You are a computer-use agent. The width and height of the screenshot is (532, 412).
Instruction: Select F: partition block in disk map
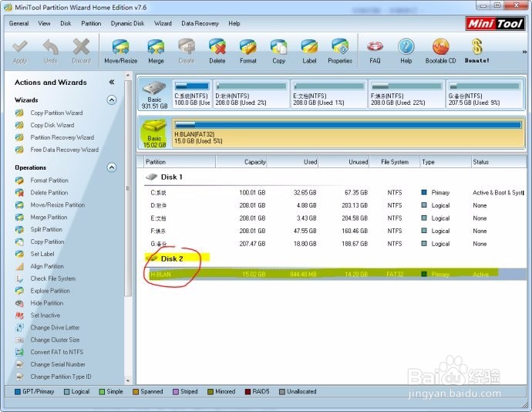click(406, 94)
